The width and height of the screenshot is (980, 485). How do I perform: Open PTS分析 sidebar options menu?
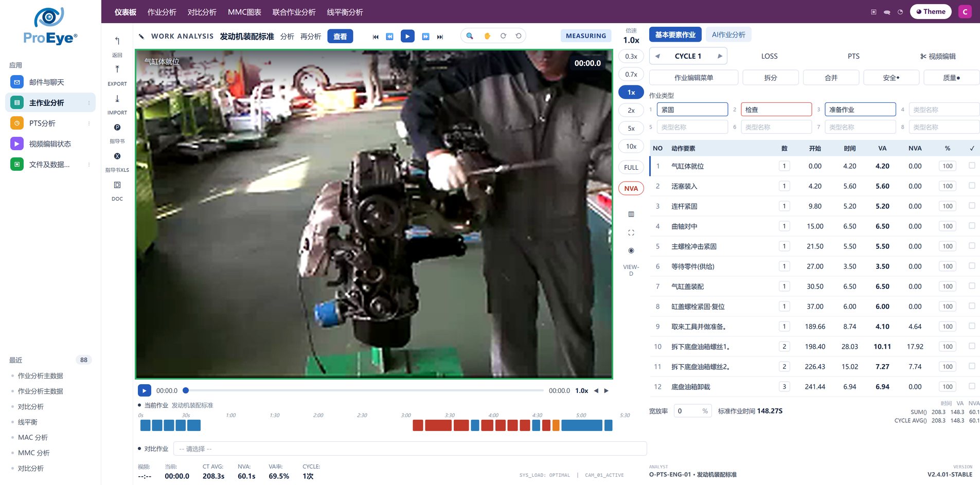click(x=89, y=123)
